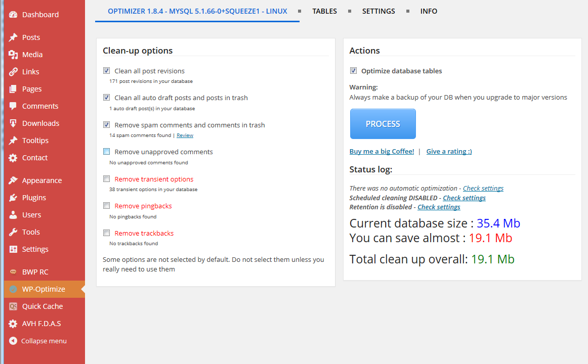Enable Remove pingbacks checkbox

(106, 206)
